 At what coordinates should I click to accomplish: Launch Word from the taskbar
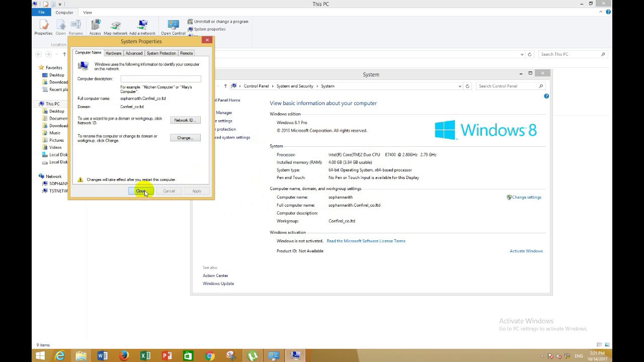tap(103, 356)
